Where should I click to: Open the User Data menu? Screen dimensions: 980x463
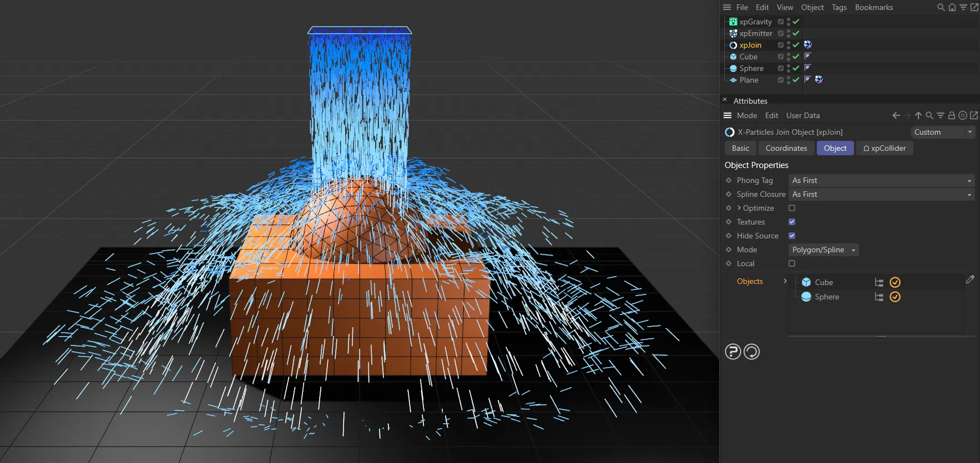[x=802, y=115]
